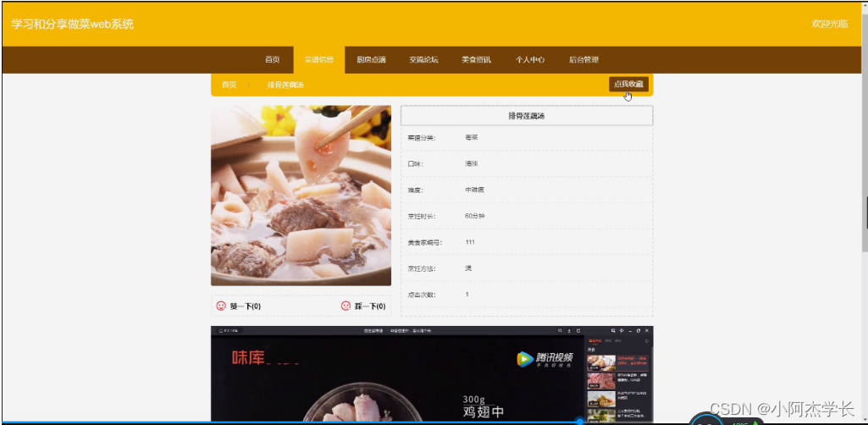This screenshot has width=868, height=425.
Task: Click the 味库 logo text in the video
Action: click(x=248, y=357)
